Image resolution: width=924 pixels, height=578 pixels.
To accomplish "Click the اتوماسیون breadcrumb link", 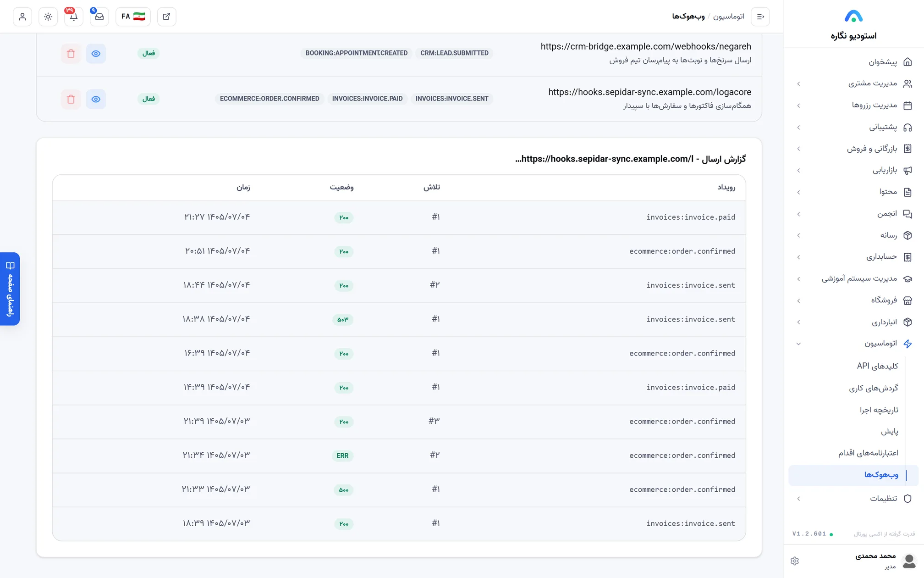I will (x=728, y=17).
